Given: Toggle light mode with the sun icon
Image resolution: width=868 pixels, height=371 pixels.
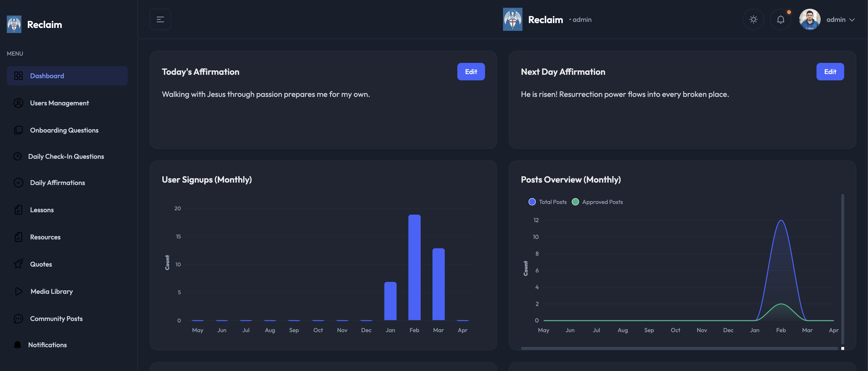Looking at the screenshot, I should 754,19.
